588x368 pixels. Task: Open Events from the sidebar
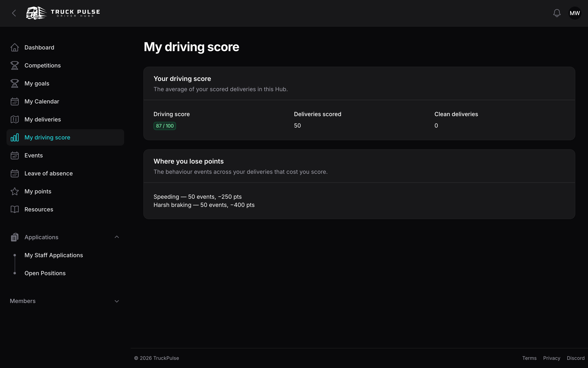(65, 156)
